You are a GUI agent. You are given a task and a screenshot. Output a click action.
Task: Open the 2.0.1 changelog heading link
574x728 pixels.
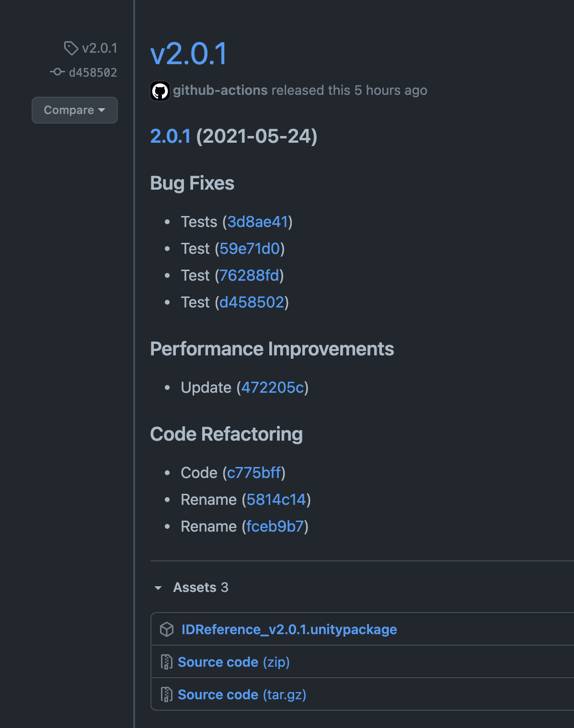point(171,136)
